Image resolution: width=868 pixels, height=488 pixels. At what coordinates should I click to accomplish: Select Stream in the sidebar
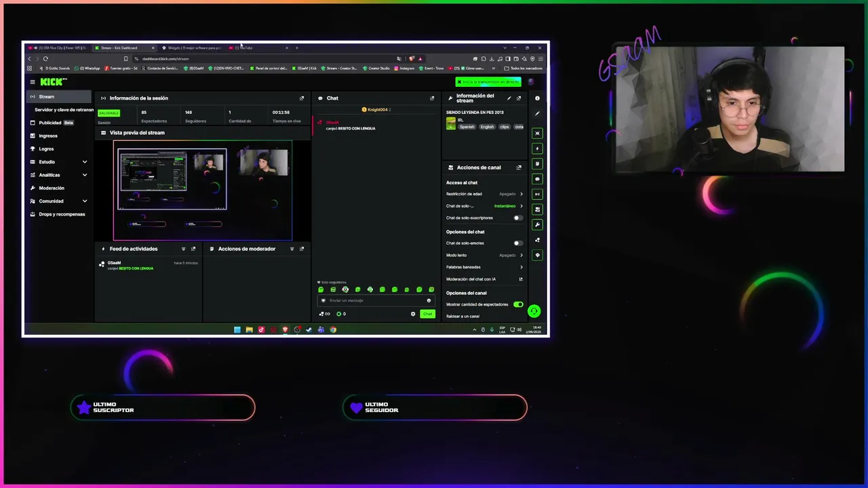(60, 97)
